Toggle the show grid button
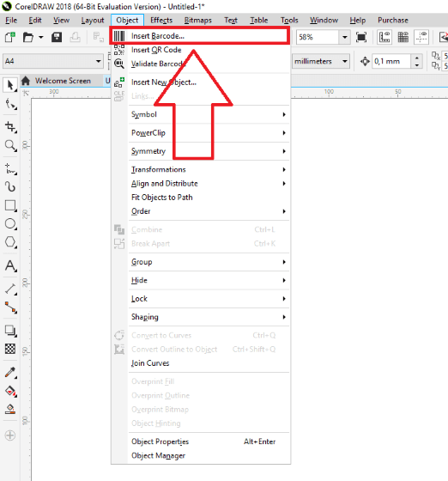The height and width of the screenshot is (481, 448). [x=403, y=37]
